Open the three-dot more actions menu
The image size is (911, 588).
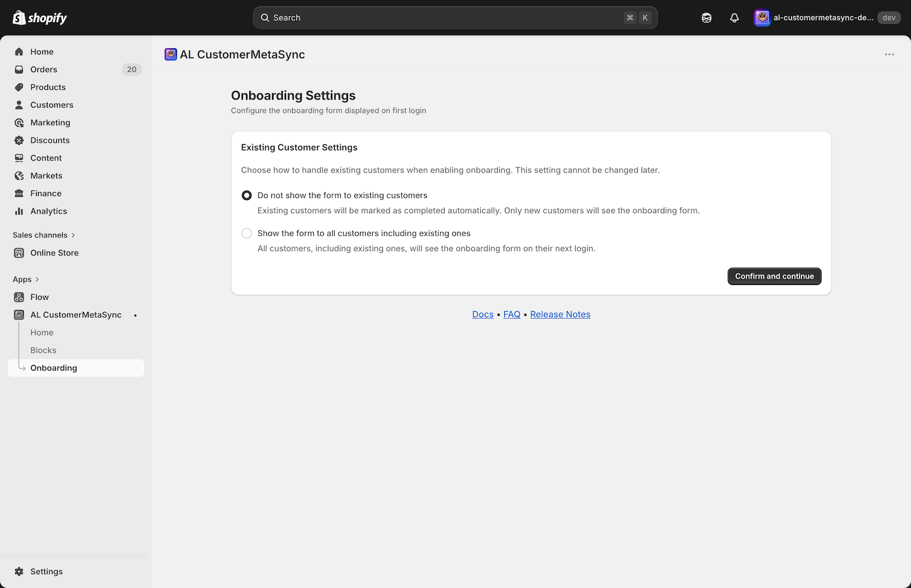click(889, 54)
